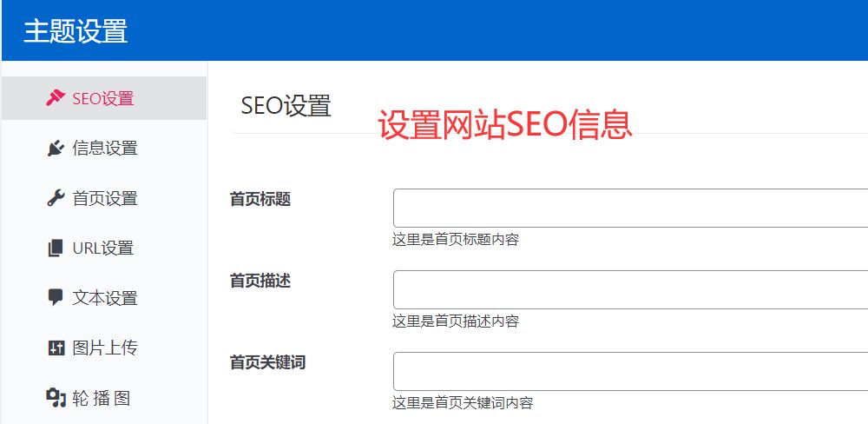Choose the 轮播图 sidebar item

[x=102, y=399]
